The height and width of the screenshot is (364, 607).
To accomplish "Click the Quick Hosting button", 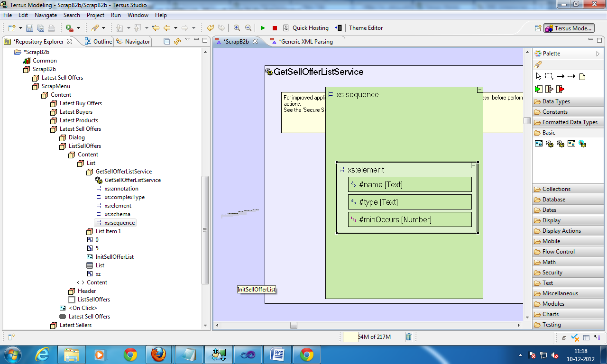I will point(310,28).
